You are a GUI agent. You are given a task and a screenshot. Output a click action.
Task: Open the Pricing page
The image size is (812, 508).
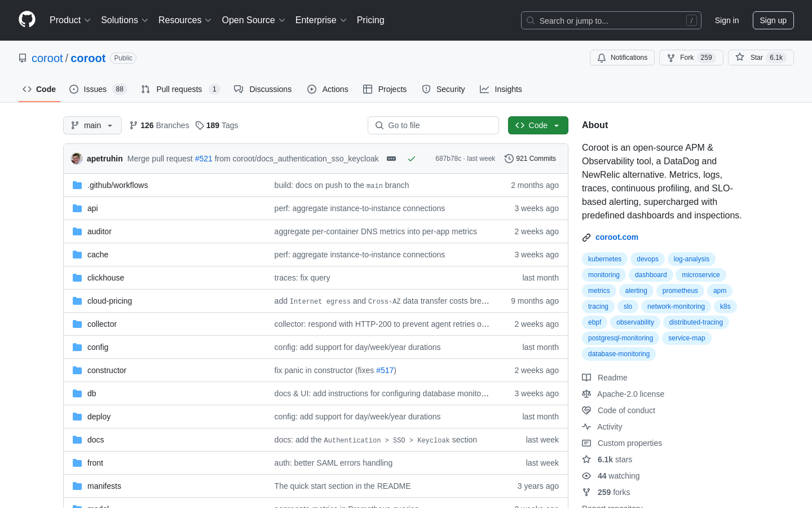tap(370, 20)
